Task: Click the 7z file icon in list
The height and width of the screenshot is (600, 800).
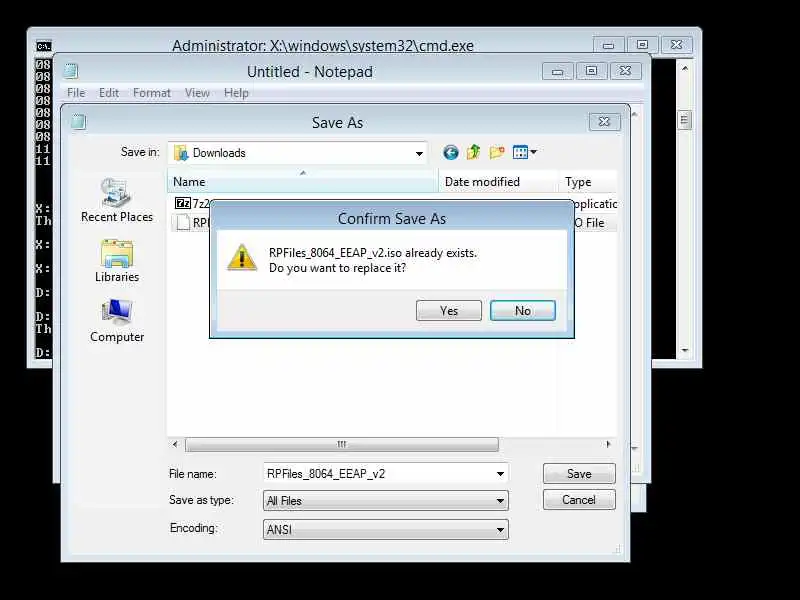Action: (x=182, y=203)
